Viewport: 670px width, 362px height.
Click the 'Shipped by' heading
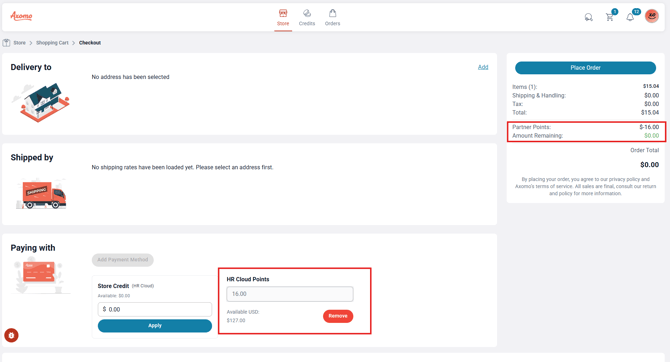click(32, 158)
